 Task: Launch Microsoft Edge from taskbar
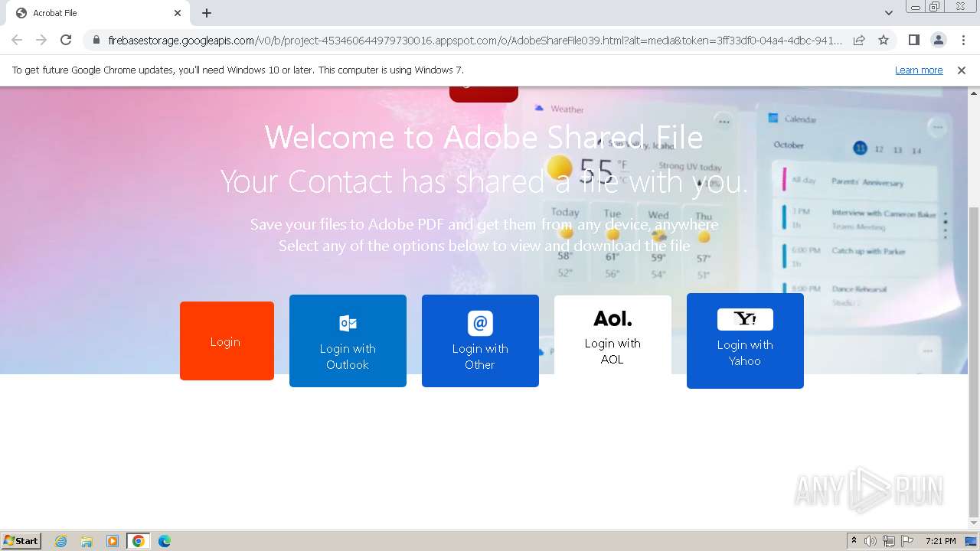coord(165,541)
